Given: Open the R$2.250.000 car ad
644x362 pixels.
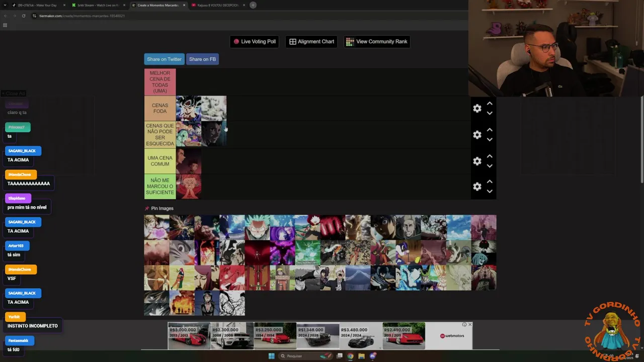Looking at the screenshot, I should [275, 336].
